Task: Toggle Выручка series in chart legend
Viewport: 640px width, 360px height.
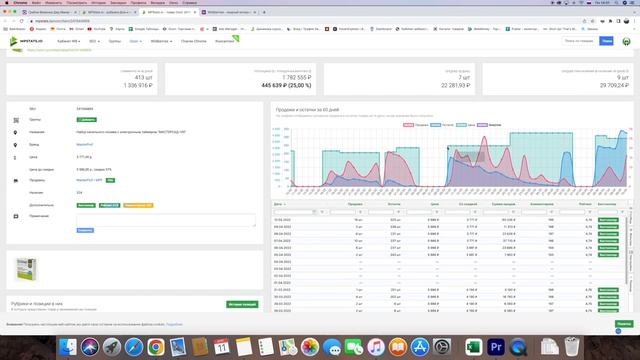Action: coord(489,125)
